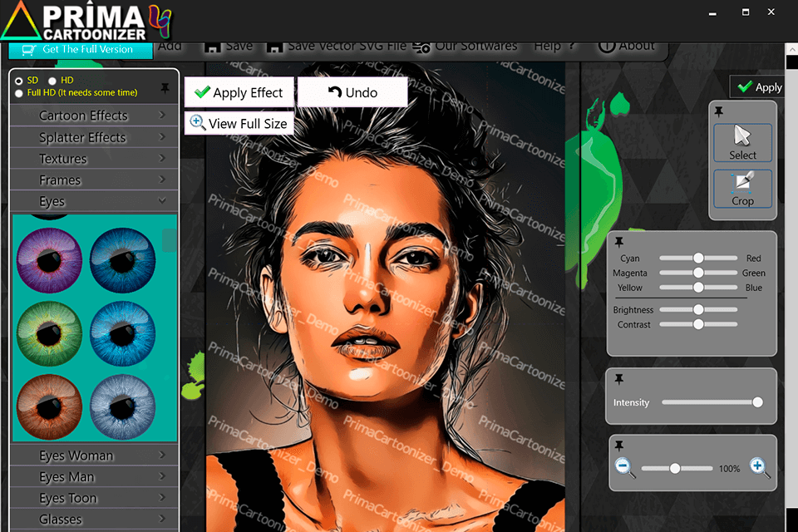Enable Full HD output mode

[17, 91]
